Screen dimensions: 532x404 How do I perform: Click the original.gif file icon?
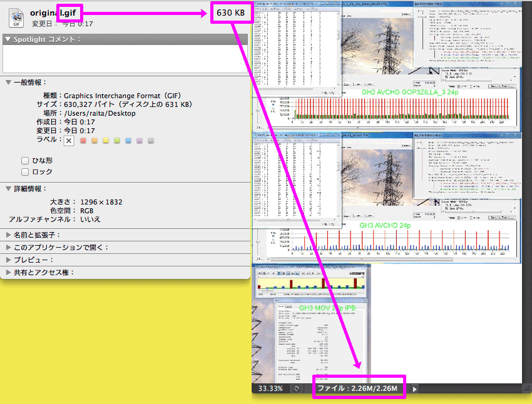click(16, 17)
